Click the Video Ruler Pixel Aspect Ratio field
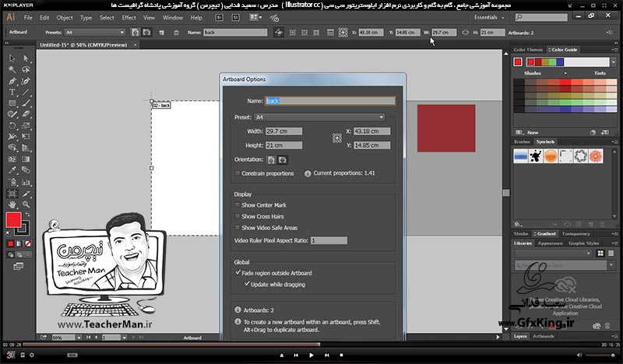The width and height of the screenshot is (623, 364). [x=329, y=240]
